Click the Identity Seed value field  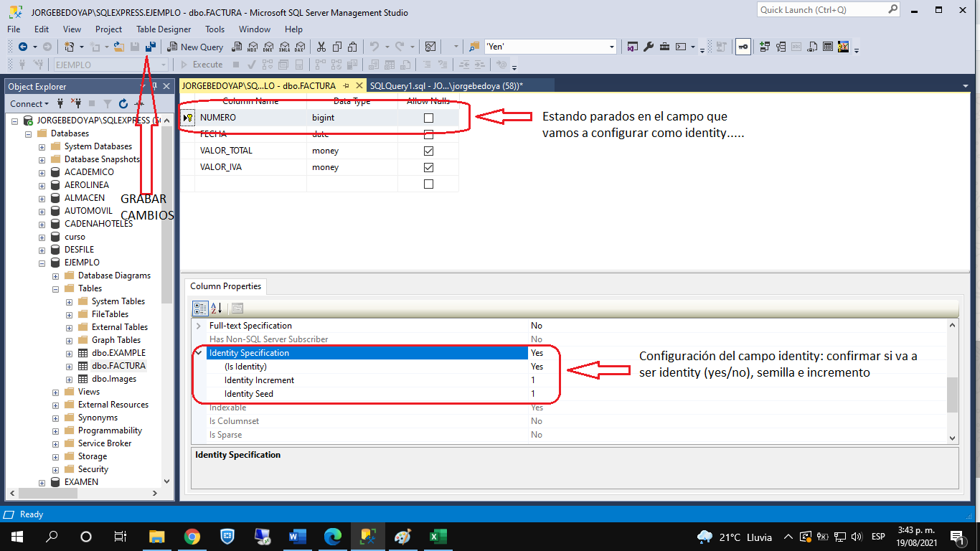point(738,394)
